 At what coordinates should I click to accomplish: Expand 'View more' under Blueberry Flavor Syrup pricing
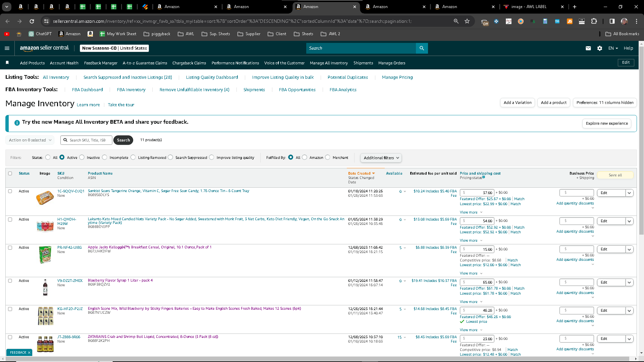[471, 302]
